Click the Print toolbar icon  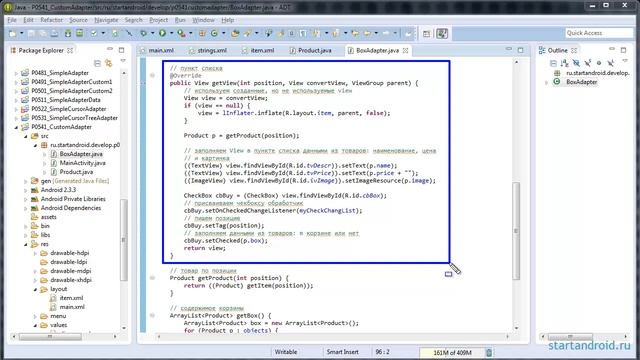54,33
